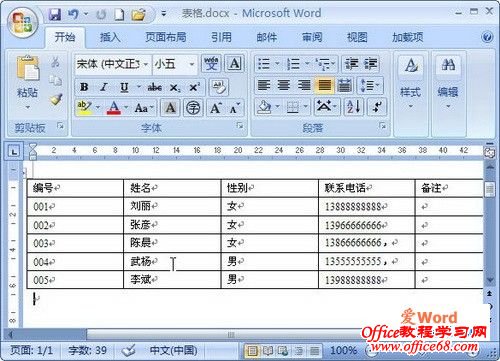Decrease paragraph indent
Screen dimensions: 500x361
click(351, 63)
